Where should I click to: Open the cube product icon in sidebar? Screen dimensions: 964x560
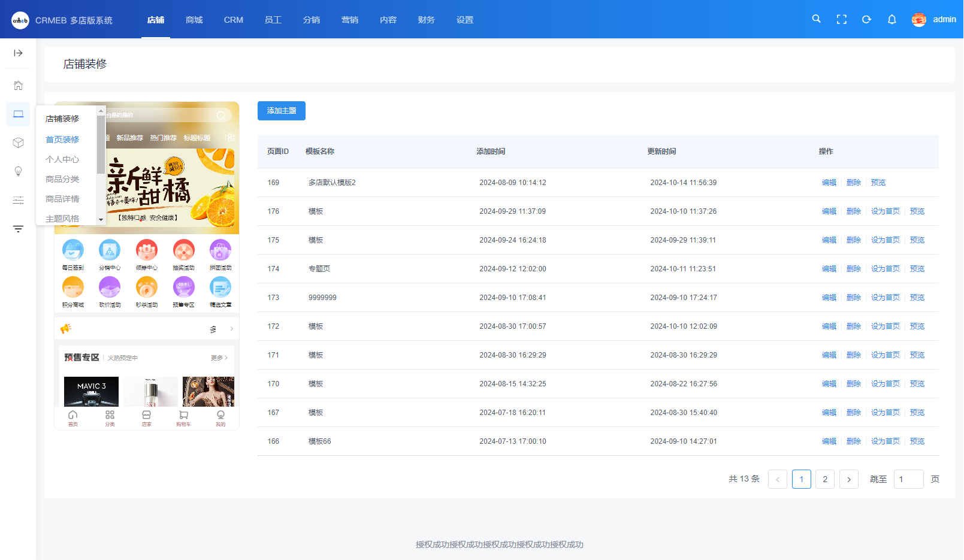[x=18, y=143]
